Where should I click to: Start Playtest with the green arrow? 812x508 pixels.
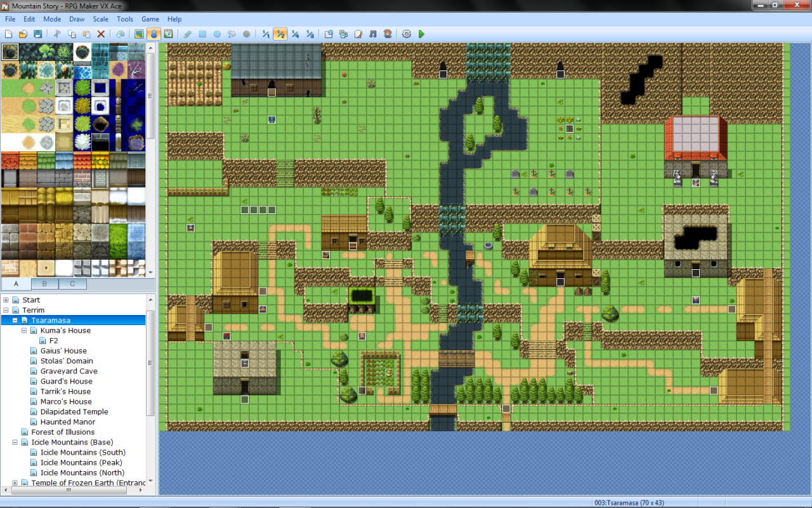click(x=421, y=34)
